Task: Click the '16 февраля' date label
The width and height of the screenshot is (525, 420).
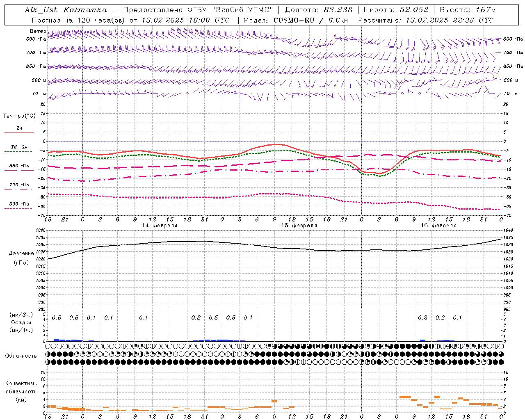Action: pos(438,226)
